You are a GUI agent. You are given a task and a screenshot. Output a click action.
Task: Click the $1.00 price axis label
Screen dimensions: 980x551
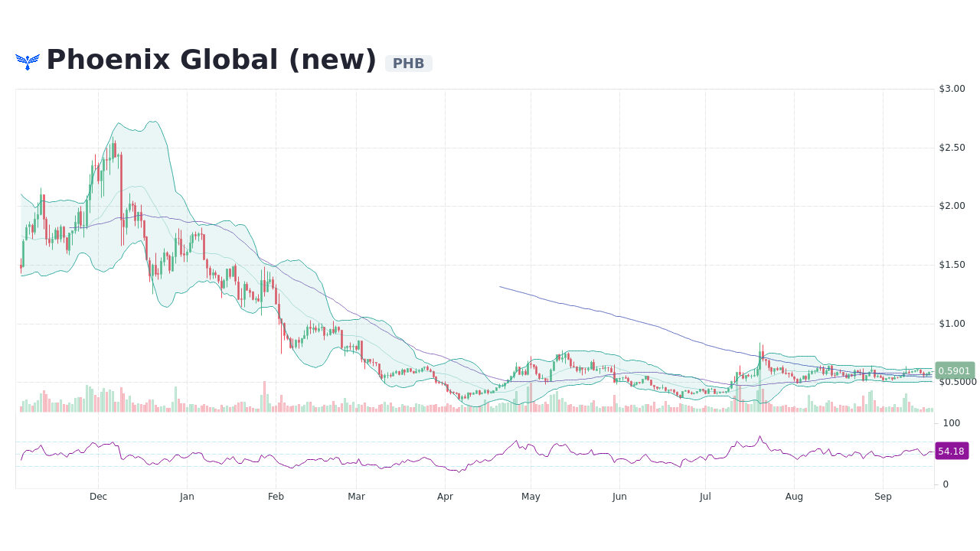952,324
